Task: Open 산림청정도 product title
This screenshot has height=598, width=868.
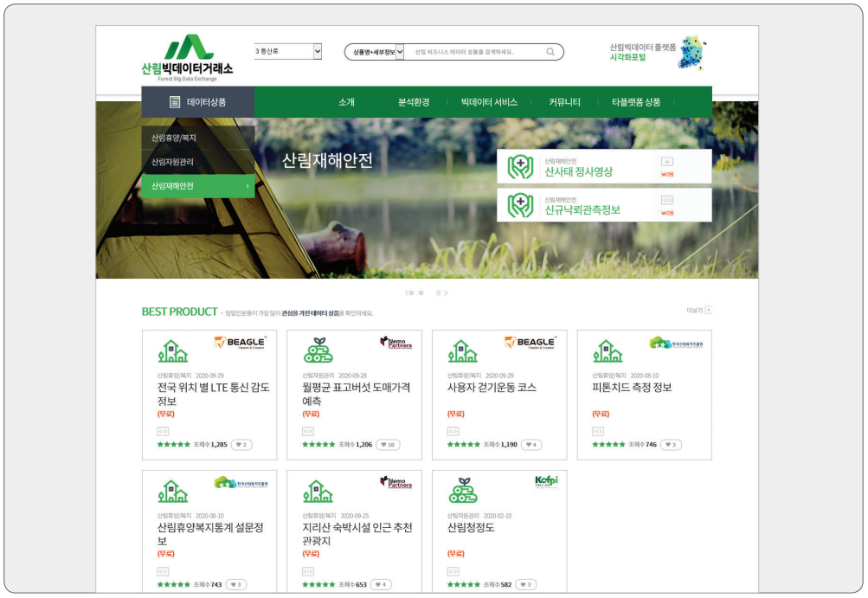Action: [471, 528]
